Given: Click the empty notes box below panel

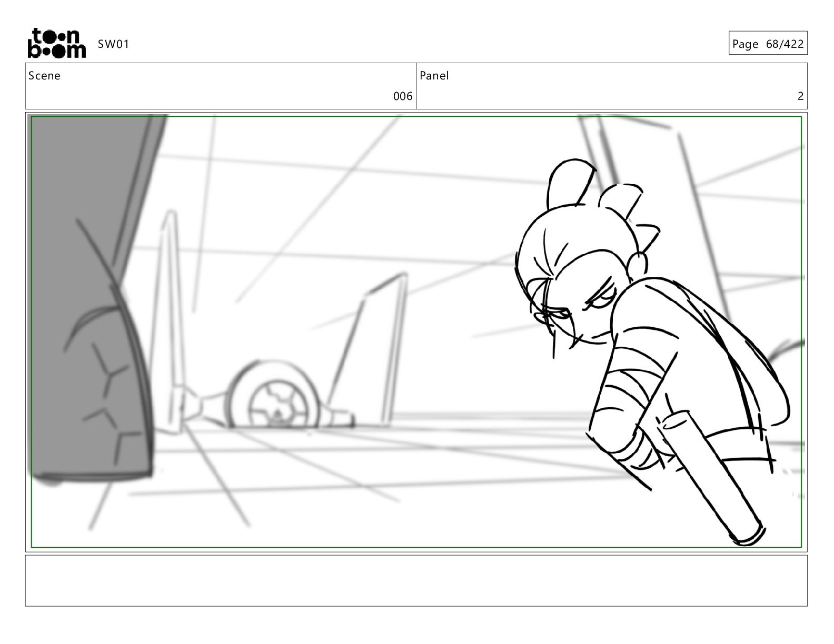Looking at the screenshot, I should pos(416,580).
